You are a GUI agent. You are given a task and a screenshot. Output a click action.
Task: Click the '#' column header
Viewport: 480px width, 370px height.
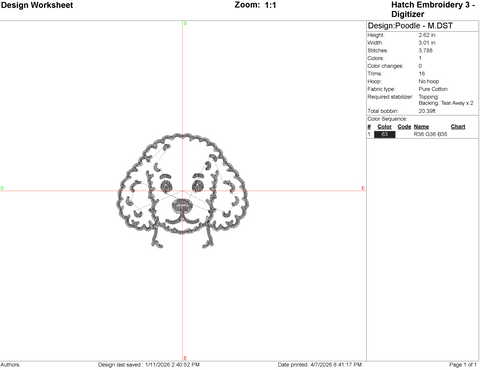coord(369,127)
